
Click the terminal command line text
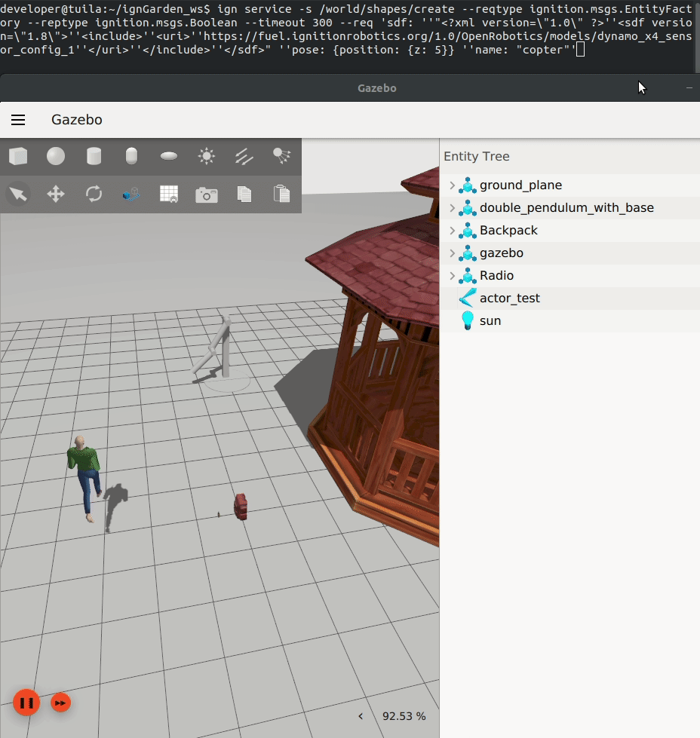[x=346, y=29]
